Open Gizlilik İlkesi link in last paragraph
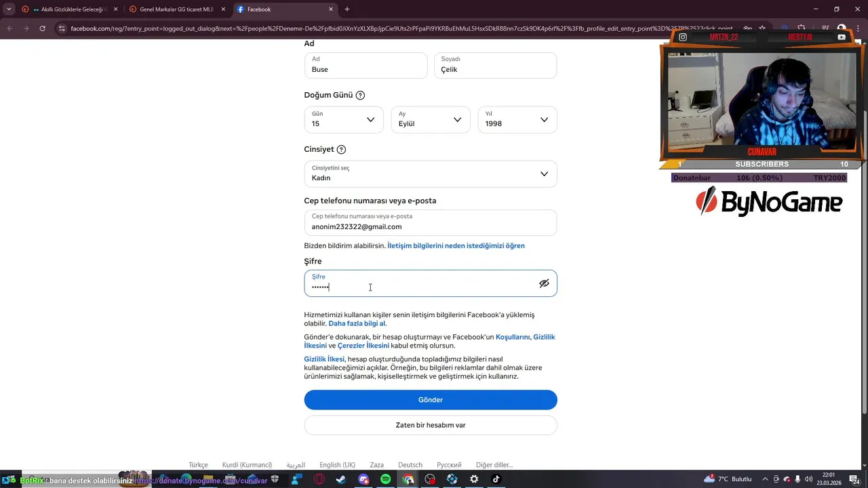Viewport: 868px width, 488px height. 324,359
